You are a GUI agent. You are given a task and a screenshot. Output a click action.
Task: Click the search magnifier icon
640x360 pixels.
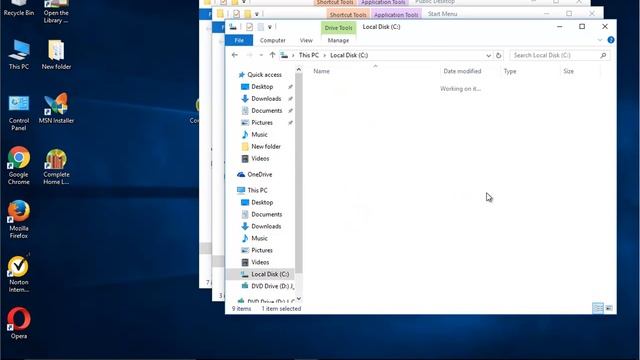603,55
